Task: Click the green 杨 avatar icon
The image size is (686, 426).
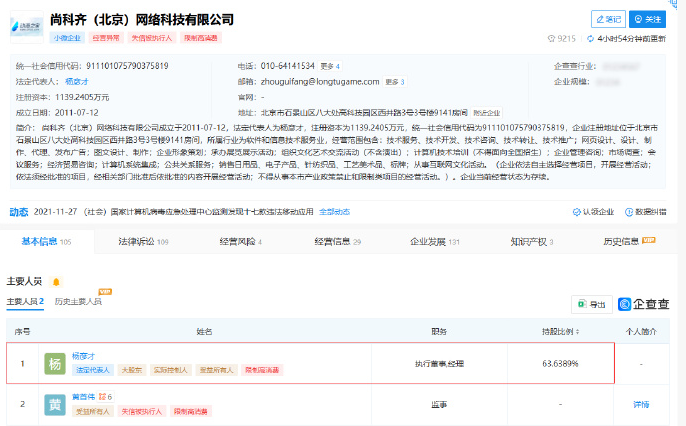Action: tap(53, 362)
